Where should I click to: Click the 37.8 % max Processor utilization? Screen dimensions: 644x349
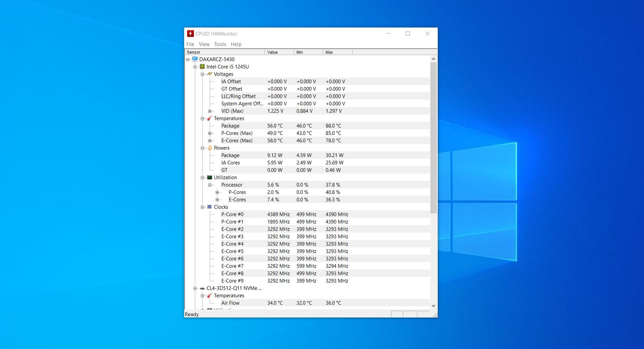tap(333, 185)
